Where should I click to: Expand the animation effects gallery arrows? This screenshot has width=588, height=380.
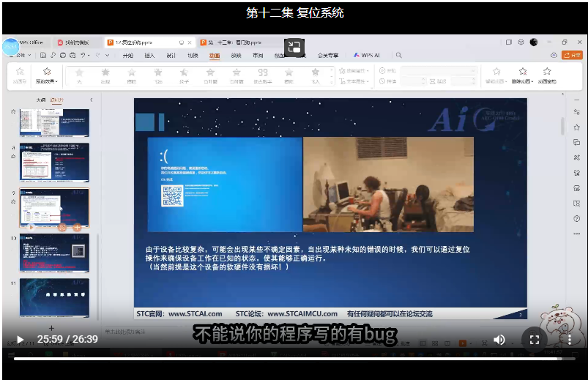pyautogui.click(x=332, y=76)
